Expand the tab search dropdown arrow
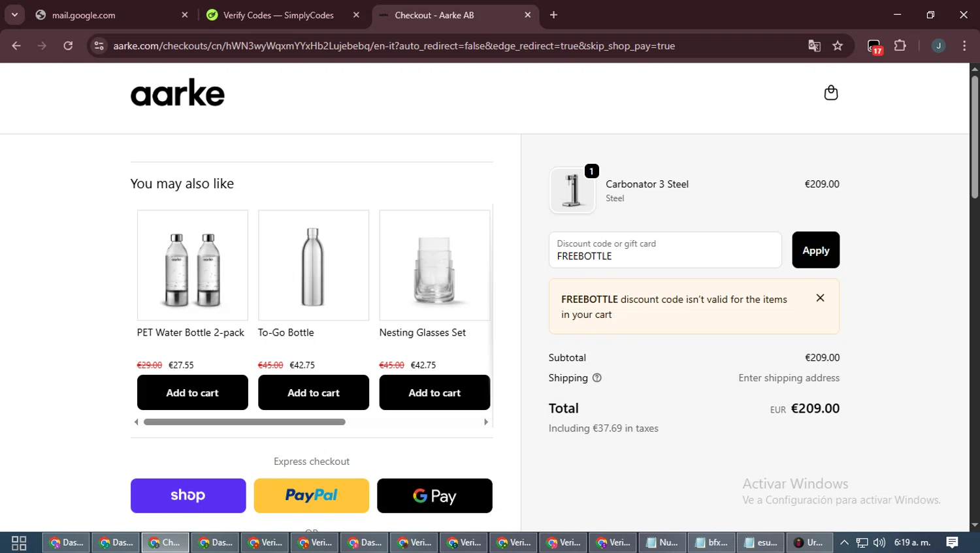Image resolution: width=980 pixels, height=553 pixels. click(14, 15)
